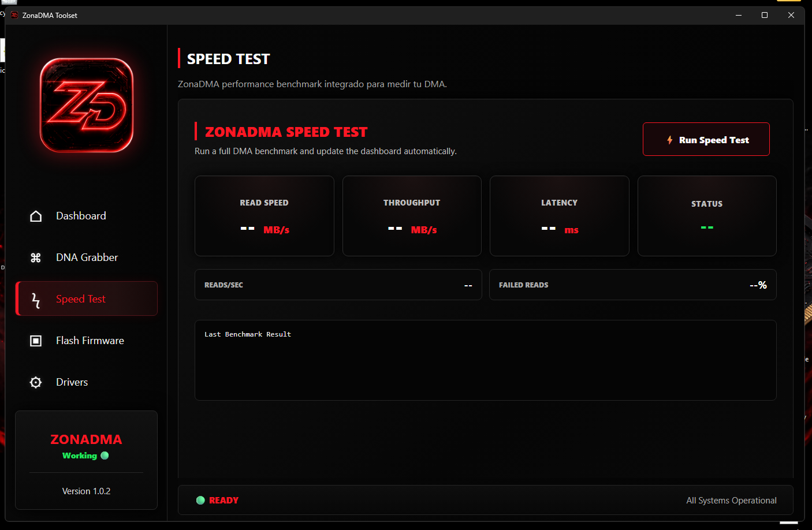Viewport: 812px width, 530px height.
Task: Click the STATUS card
Action: pos(707,216)
